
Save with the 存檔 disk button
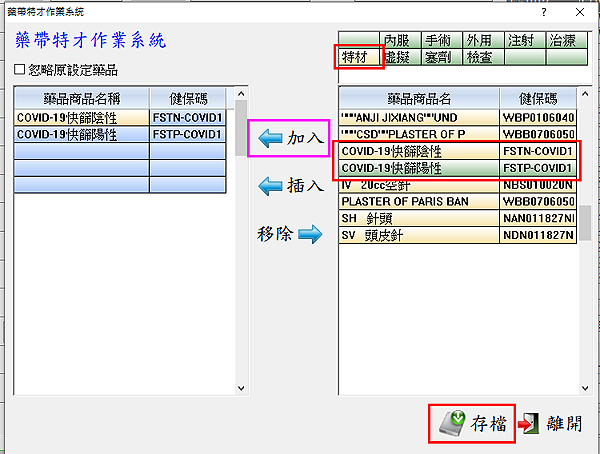tap(473, 424)
